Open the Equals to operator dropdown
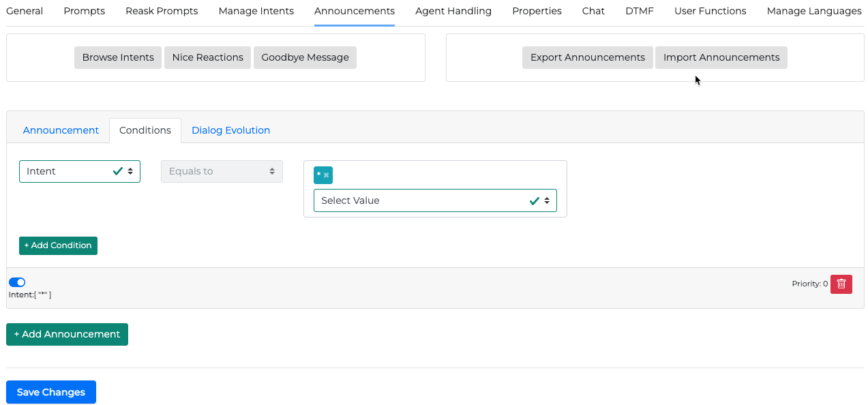 (222, 171)
